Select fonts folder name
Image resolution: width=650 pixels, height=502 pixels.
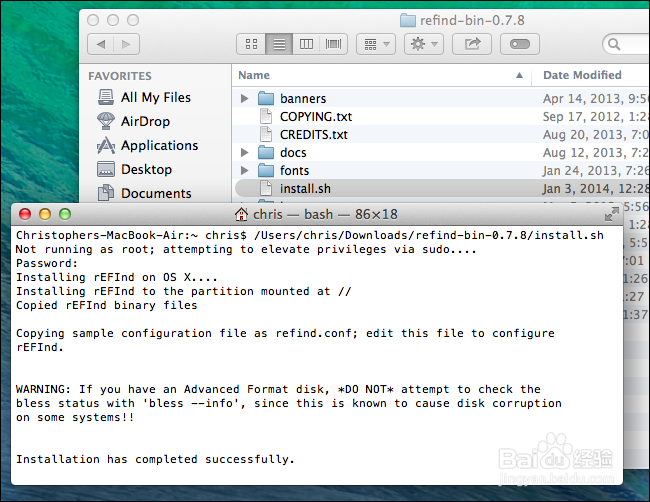(294, 170)
